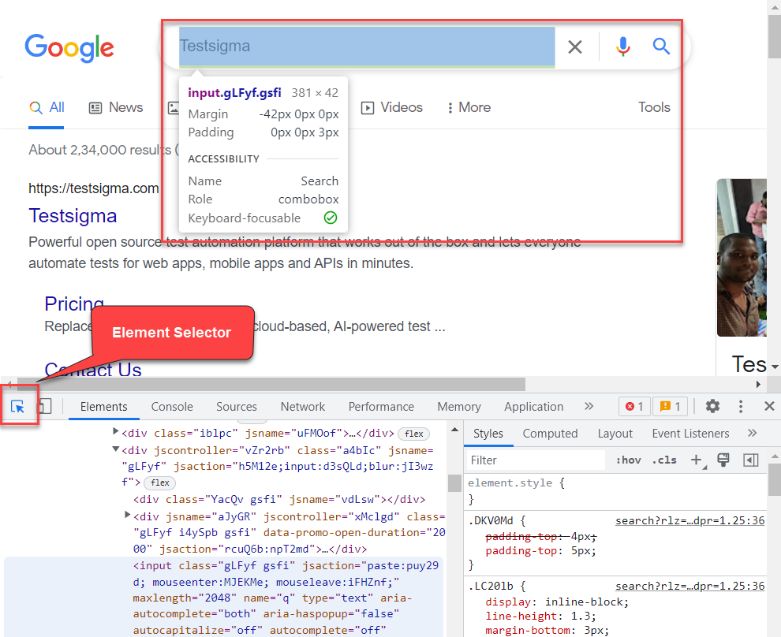
Task: Switch to the Sources panel
Action: click(x=237, y=407)
